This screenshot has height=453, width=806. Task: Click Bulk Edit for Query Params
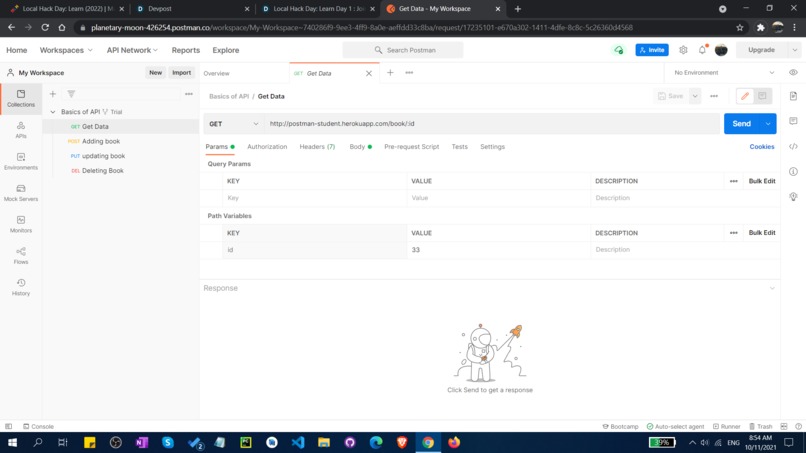click(762, 181)
